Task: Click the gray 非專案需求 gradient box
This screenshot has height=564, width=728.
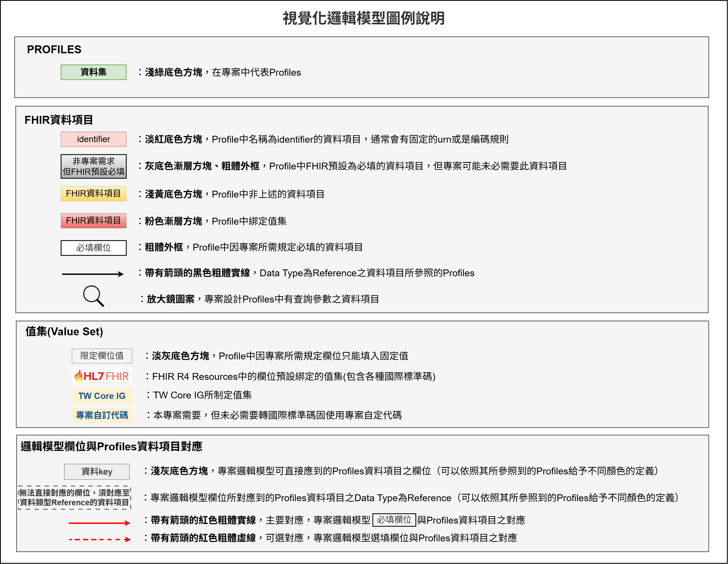Action: [93, 166]
